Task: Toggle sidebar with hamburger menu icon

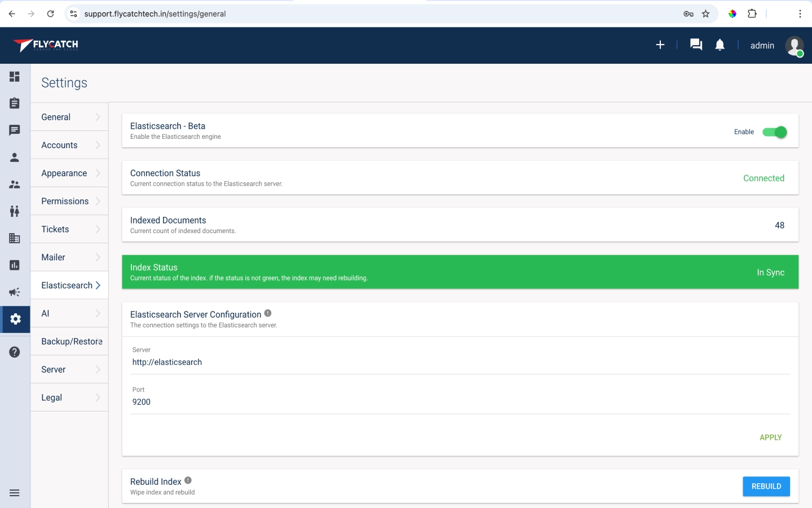Action: [x=15, y=493]
